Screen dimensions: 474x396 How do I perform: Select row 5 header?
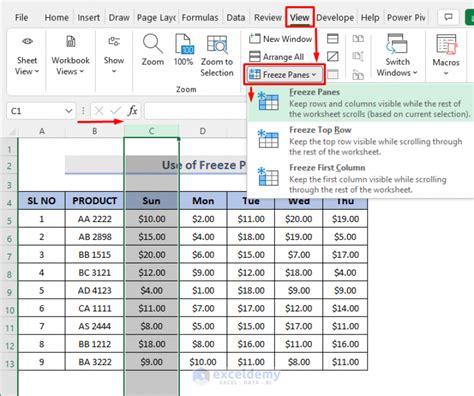tap(9, 220)
